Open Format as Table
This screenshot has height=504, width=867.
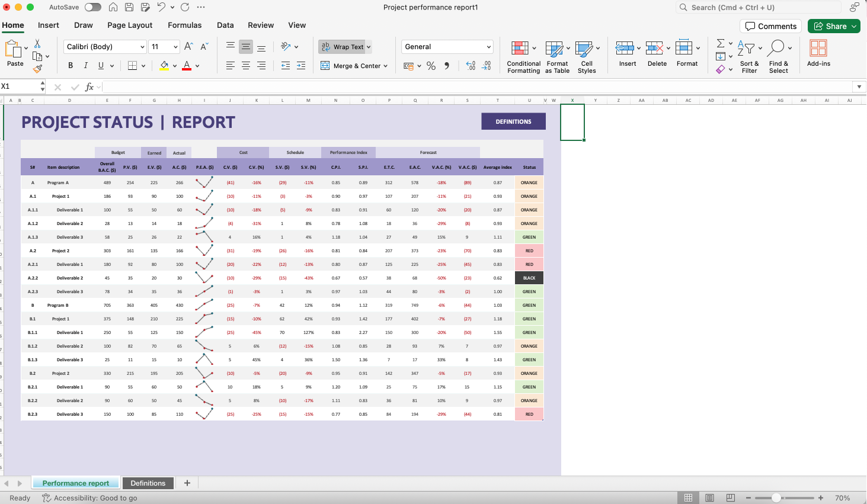(557, 57)
